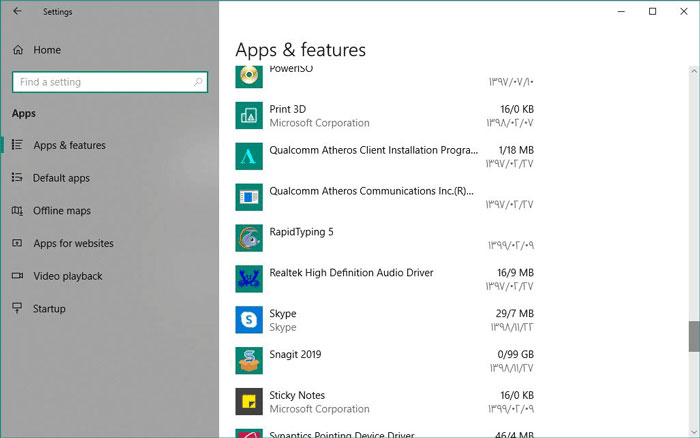The width and height of the screenshot is (700, 438).
Task: Click the Skype app icon
Action: (249, 320)
